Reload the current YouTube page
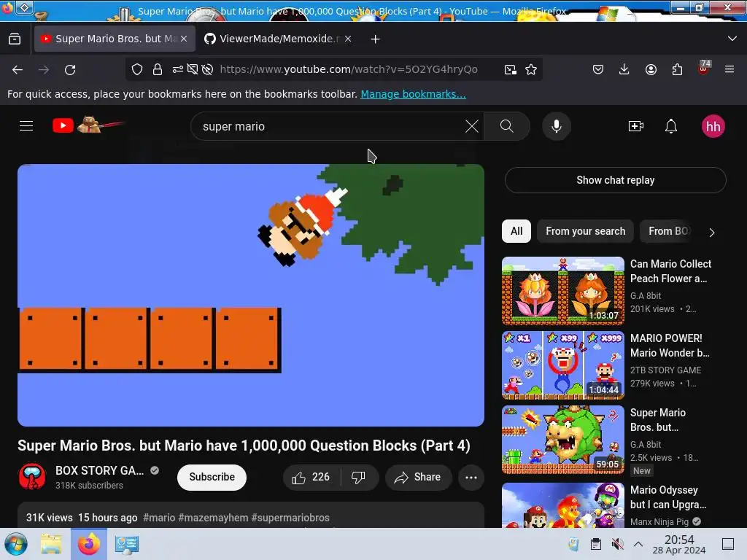This screenshot has width=747, height=560. 70,70
